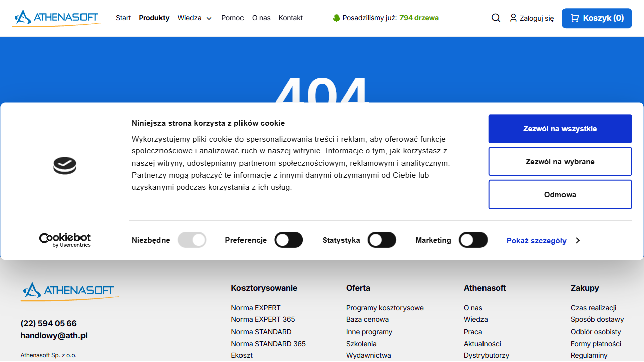Open Koszyk (0) cart button
Screen dimensions: 644x362
coord(597,18)
